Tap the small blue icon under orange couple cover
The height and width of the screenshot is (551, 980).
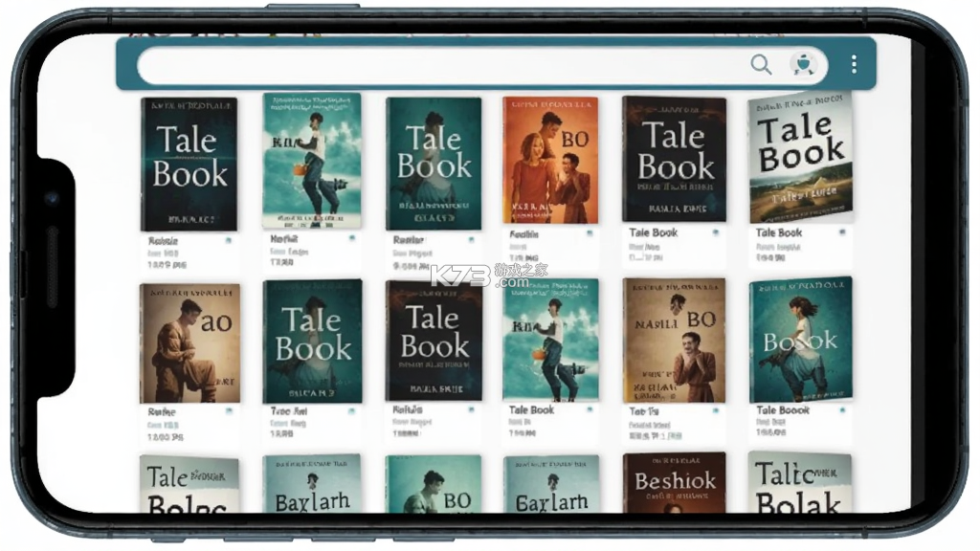coord(590,233)
